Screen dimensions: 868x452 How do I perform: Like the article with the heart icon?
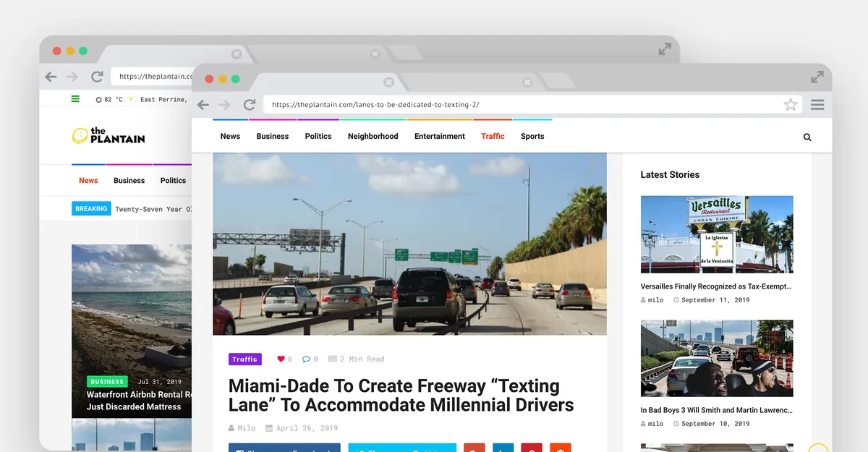281,359
